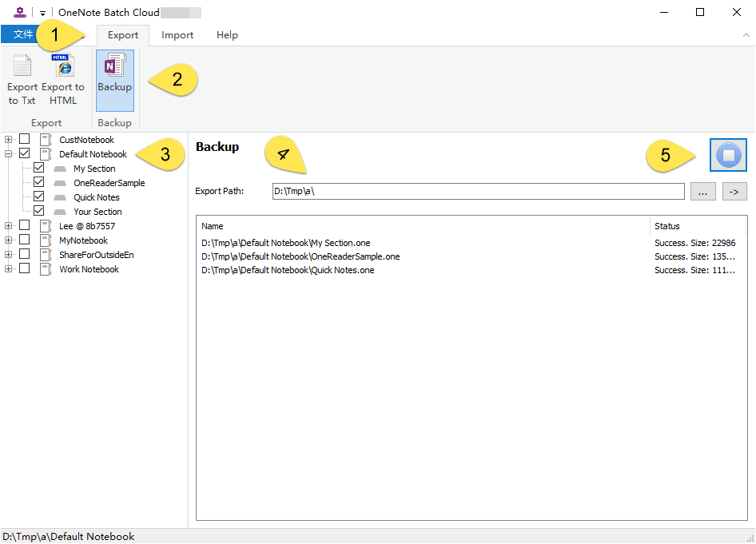756x544 pixels.
Task: Open the Help tab
Action: (x=227, y=35)
